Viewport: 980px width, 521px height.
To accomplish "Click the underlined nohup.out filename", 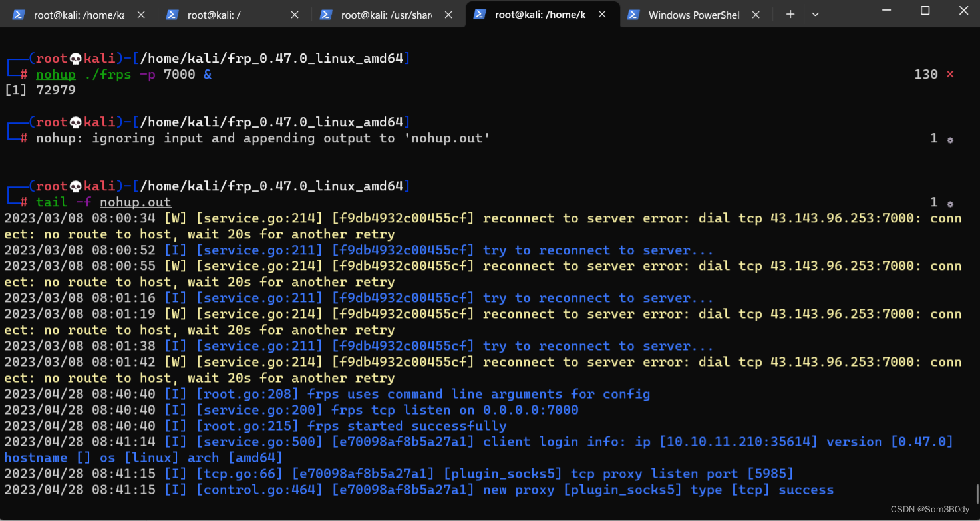I will click(x=135, y=202).
